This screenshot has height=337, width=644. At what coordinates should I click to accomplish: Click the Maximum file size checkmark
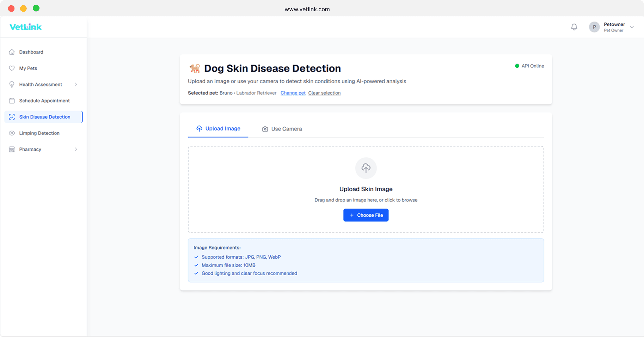[x=196, y=265]
